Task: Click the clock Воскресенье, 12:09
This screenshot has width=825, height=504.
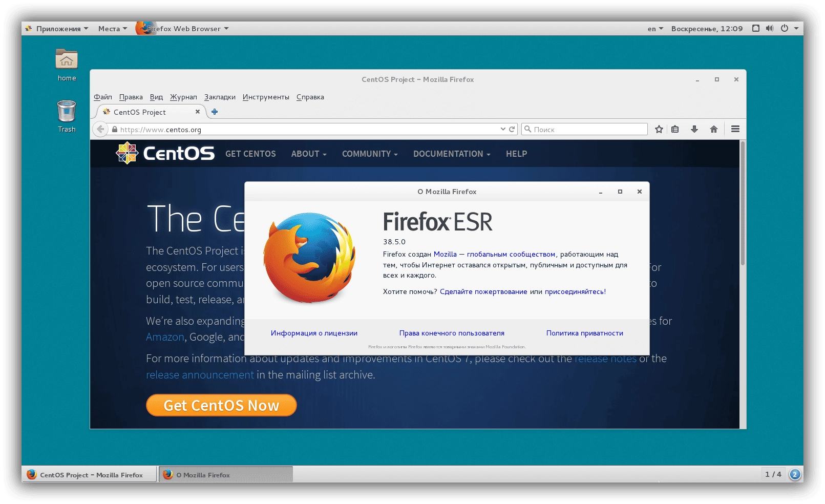Action: tap(707, 29)
